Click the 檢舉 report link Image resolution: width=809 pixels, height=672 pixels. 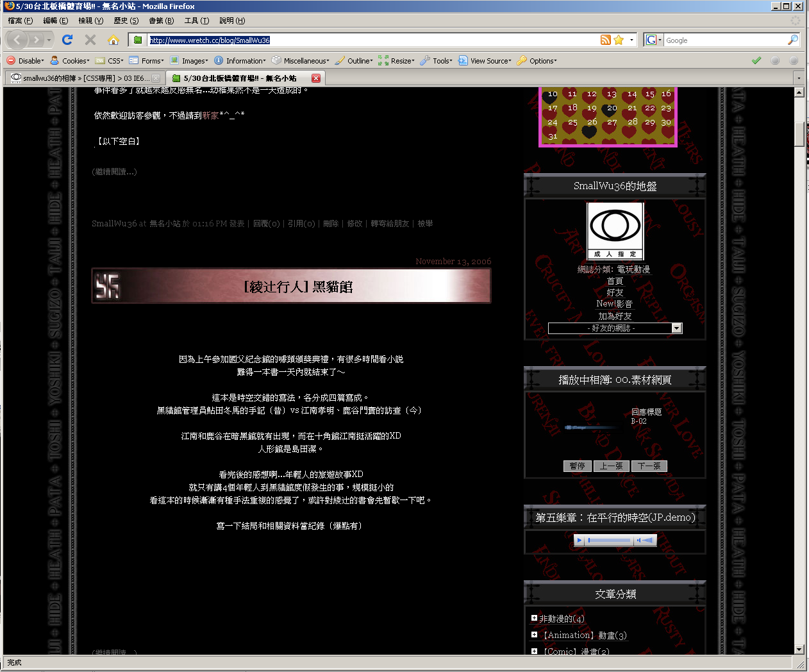pyautogui.click(x=425, y=224)
